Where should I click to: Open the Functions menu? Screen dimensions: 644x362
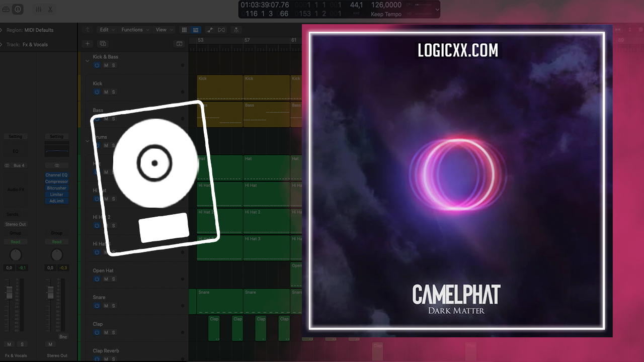click(x=135, y=30)
